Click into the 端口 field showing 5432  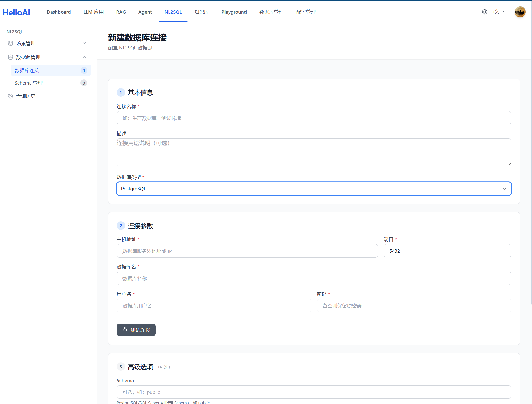(x=447, y=251)
